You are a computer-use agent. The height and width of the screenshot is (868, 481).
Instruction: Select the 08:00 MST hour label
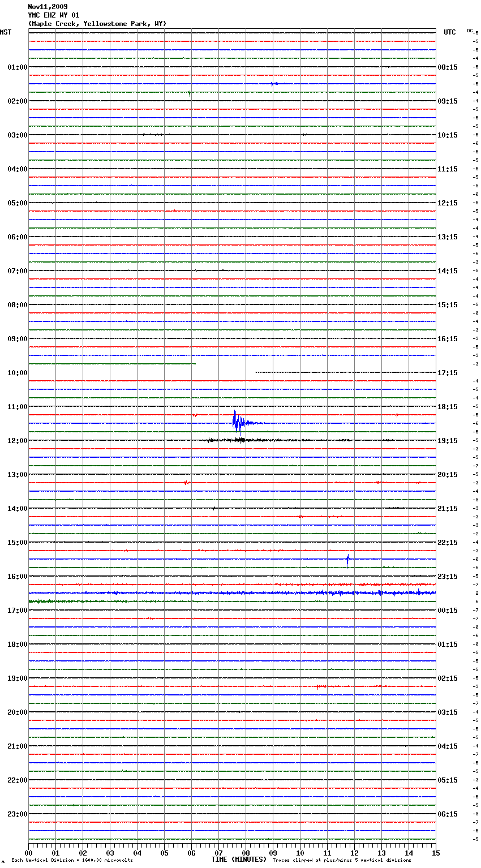point(18,305)
